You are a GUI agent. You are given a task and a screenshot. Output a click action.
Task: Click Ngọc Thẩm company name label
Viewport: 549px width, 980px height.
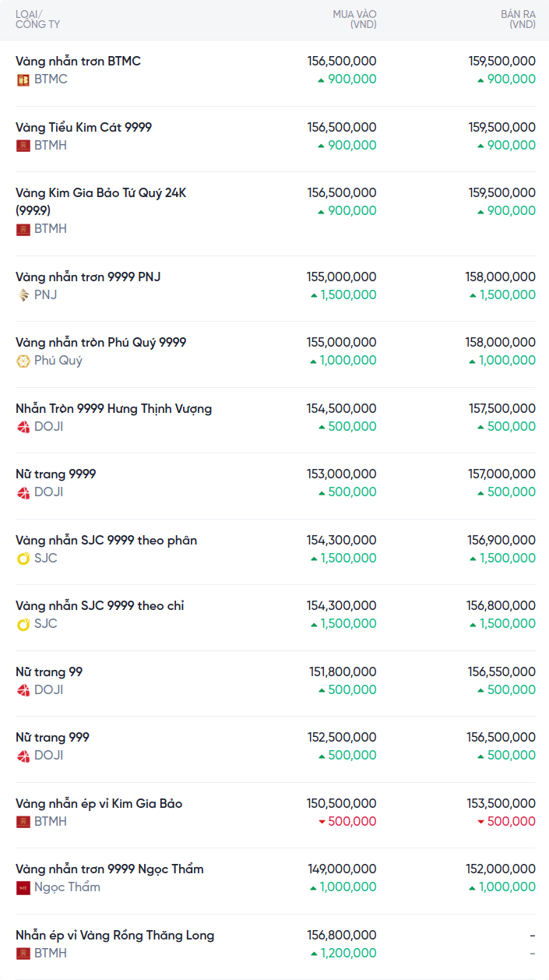point(67,887)
